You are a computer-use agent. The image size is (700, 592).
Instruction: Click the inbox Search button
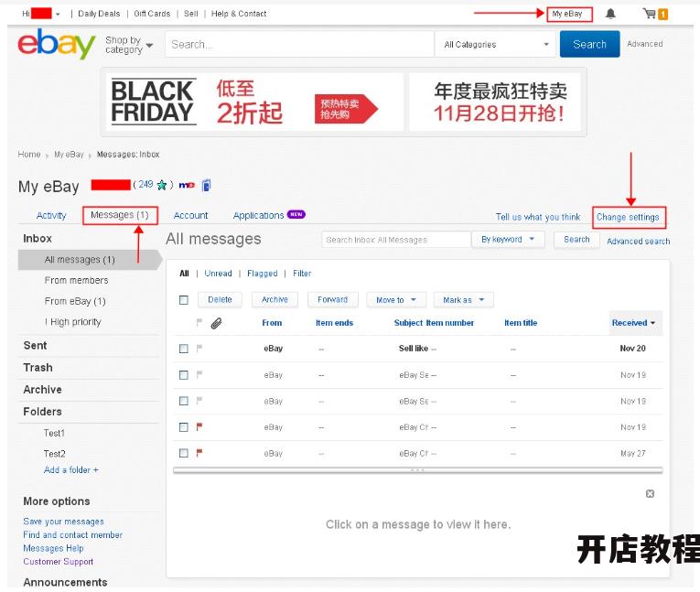[x=576, y=240]
